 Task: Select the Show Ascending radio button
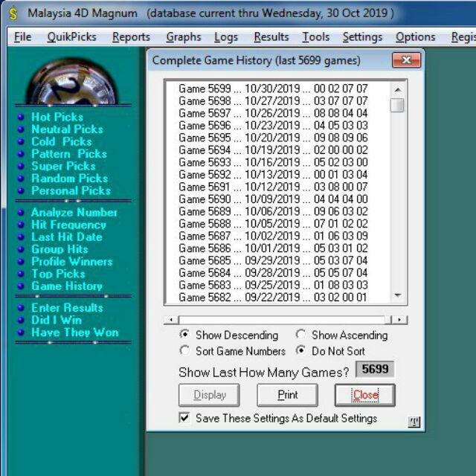[x=301, y=335]
